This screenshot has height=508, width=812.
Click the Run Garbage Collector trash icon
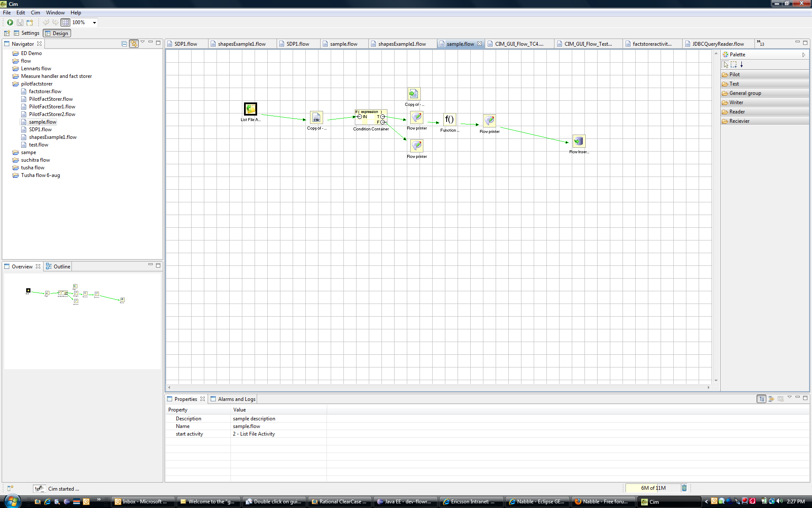684,488
